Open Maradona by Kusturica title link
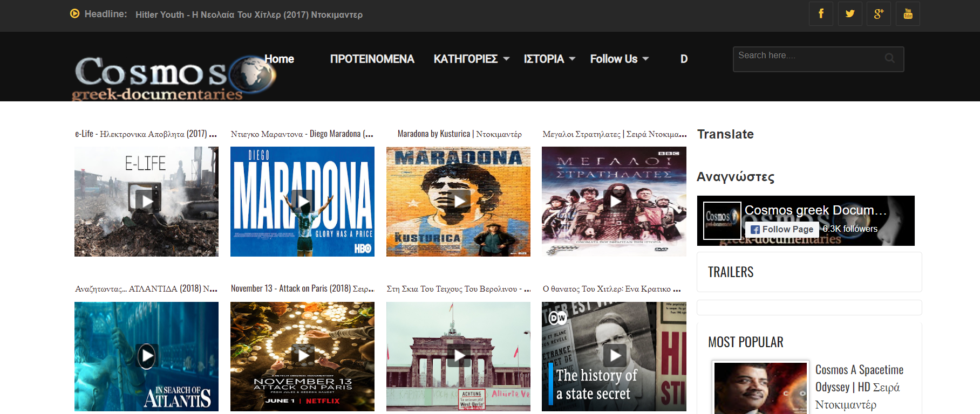 click(459, 134)
